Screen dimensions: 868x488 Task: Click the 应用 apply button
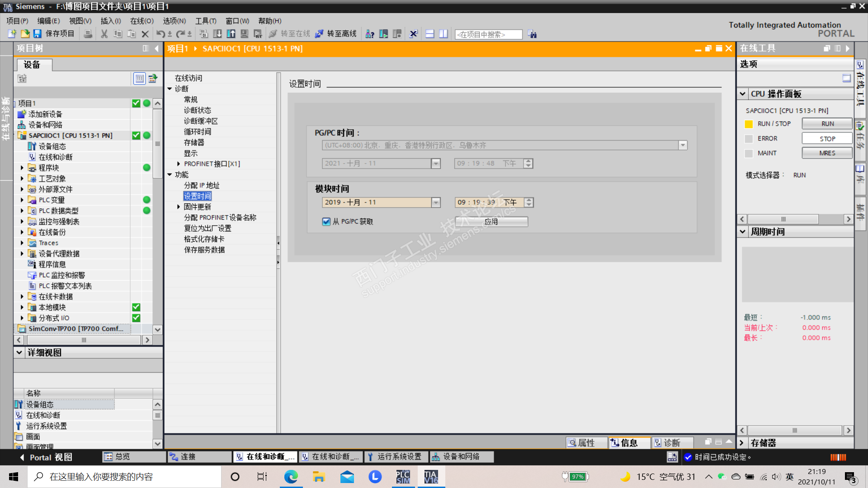[491, 221]
